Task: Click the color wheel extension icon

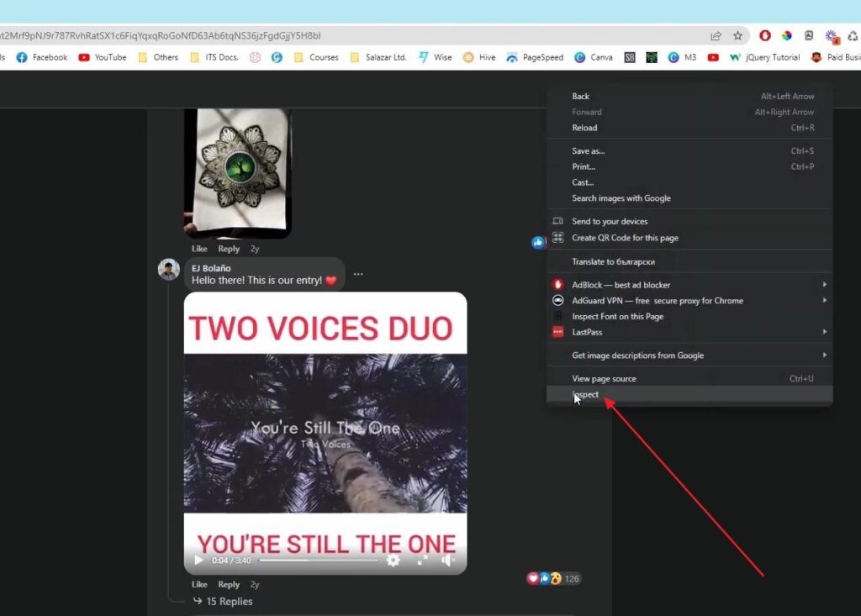Action: (x=787, y=35)
